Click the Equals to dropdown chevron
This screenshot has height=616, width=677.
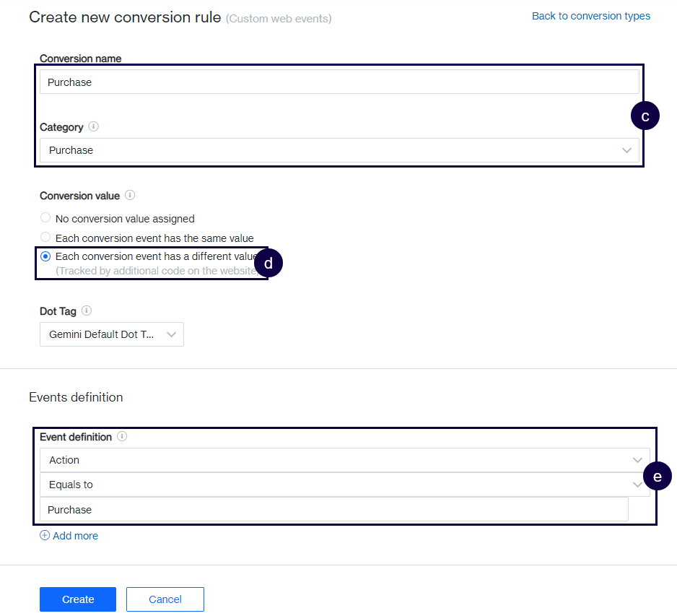coord(637,485)
